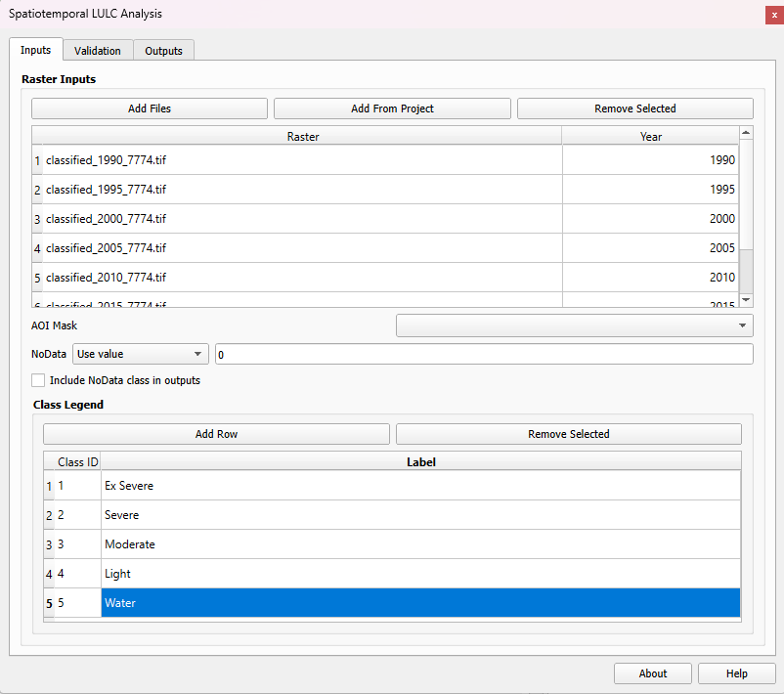Select the Year cell showing 1995

click(650, 189)
